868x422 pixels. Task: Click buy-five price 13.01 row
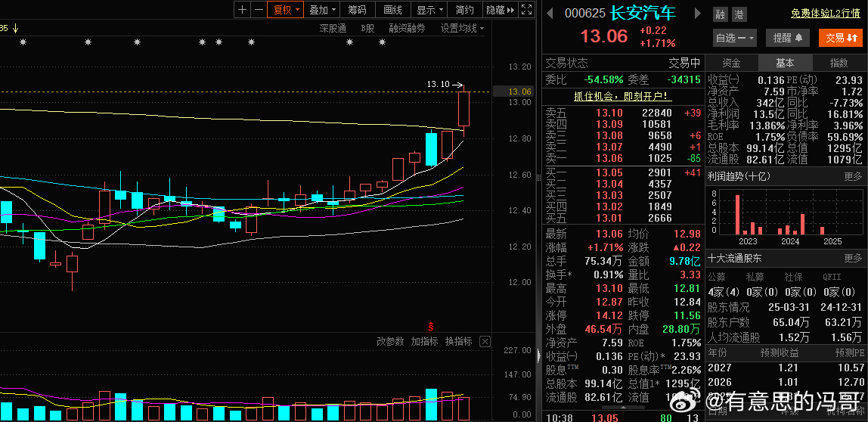624,219
